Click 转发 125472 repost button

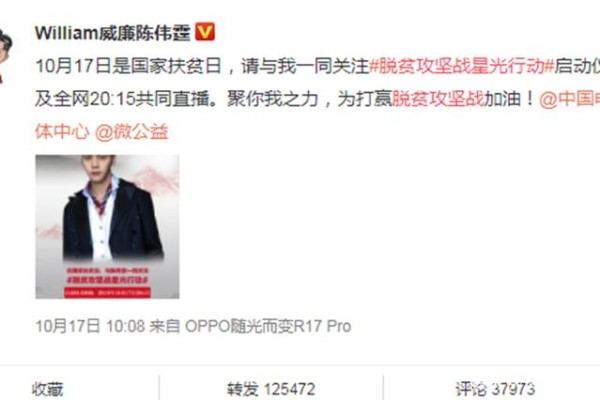pyautogui.click(x=271, y=389)
